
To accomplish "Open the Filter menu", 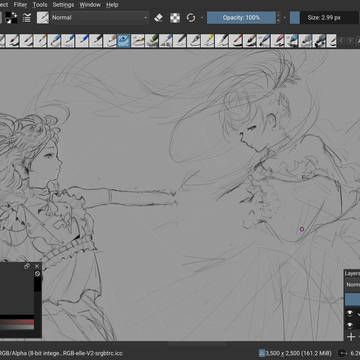I will click(x=20, y=5).
